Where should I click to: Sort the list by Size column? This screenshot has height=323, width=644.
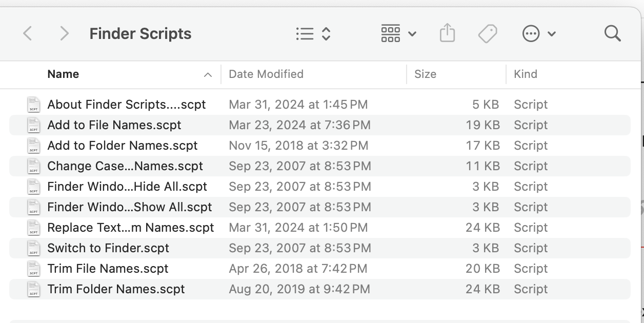tap(425, 74)
